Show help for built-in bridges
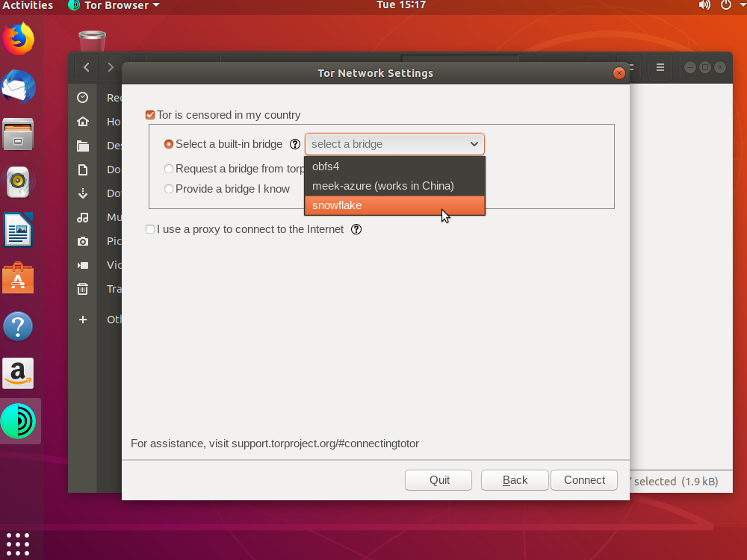 295,144
